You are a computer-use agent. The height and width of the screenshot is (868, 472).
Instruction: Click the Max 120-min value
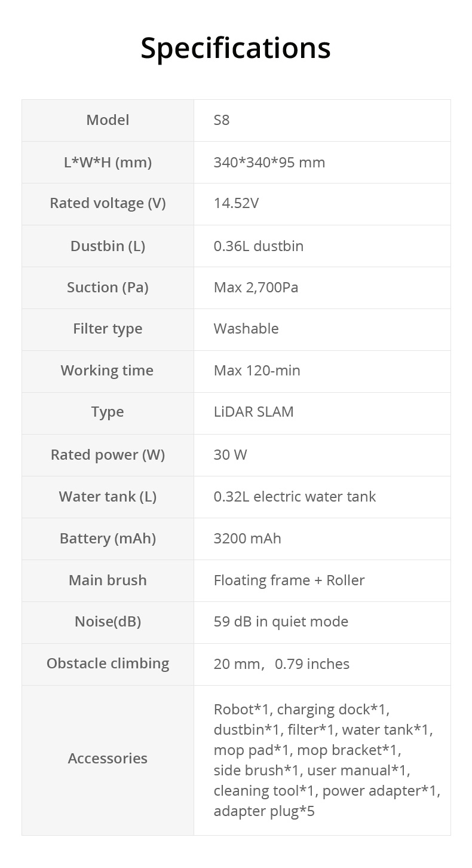[x=257, y=371]
